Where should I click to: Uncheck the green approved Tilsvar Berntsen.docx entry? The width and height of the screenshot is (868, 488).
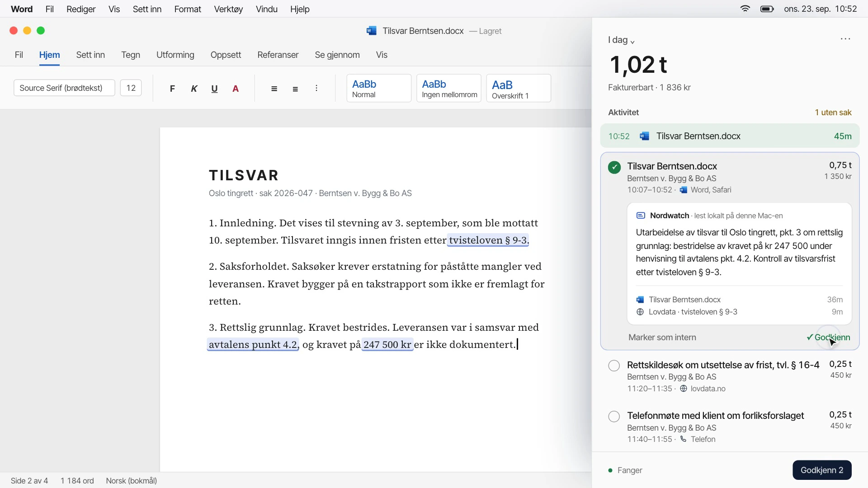click(614, 167)
